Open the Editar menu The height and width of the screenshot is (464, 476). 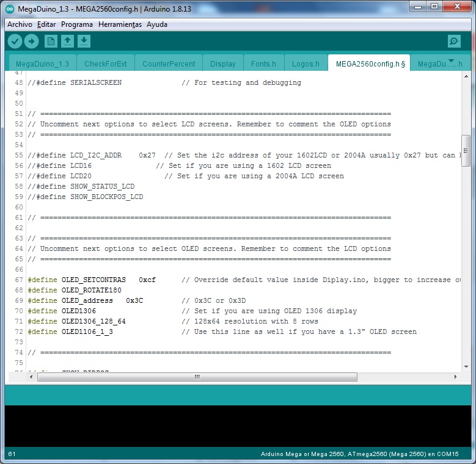coord(46,24)
